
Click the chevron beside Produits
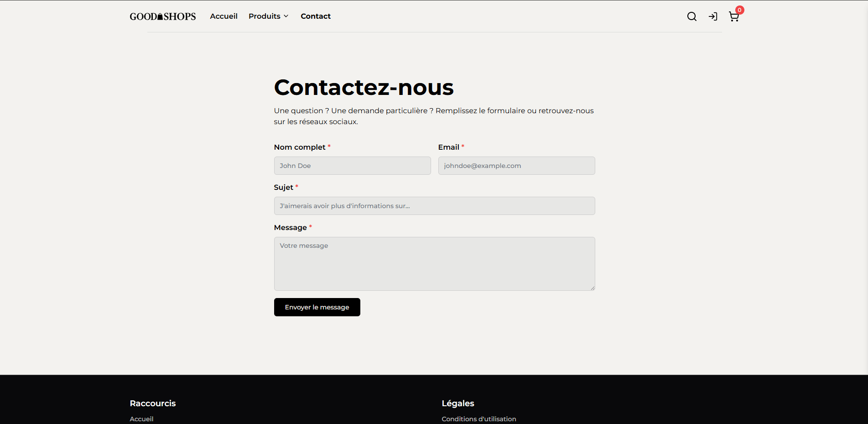tap(286, 16)
